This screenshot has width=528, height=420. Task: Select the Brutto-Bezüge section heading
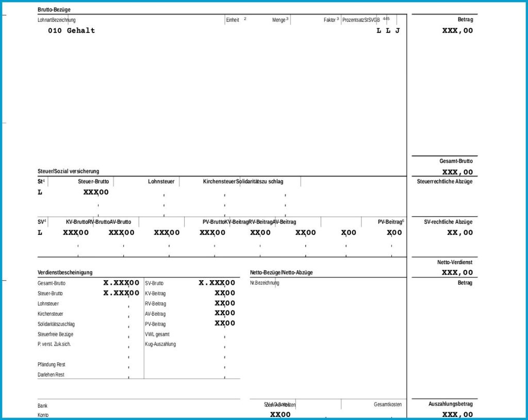[x=54, y=10]
